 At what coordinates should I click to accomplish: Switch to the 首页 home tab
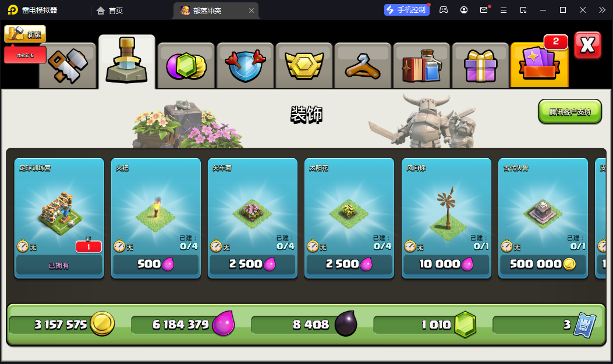pyautogui.click(x=110, y=10)
